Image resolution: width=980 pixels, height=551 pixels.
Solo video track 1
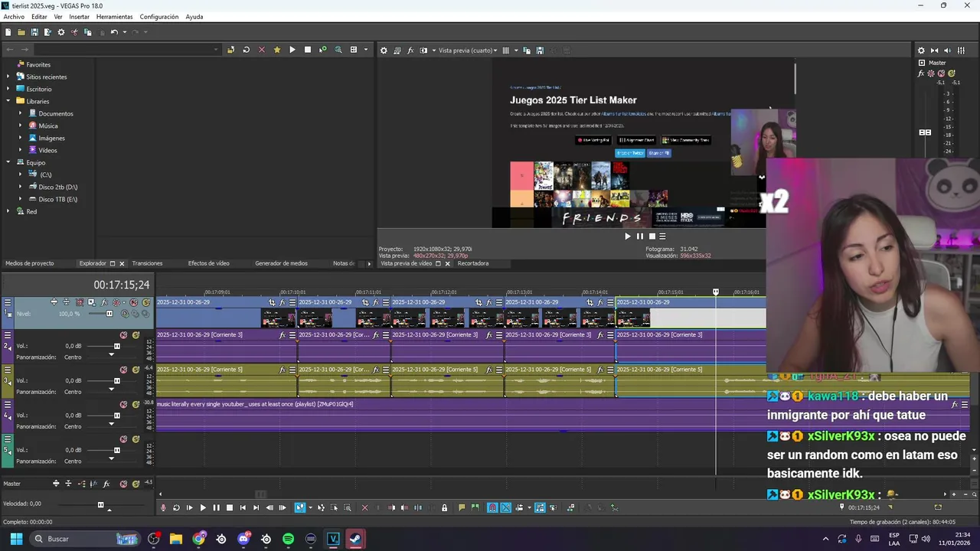pos(145,302)
